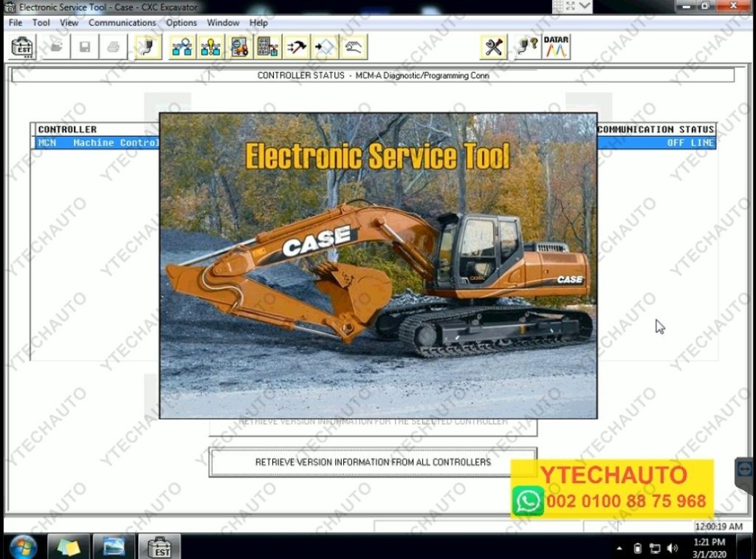Click the vehicle diagnostics toolbar icon
This screenshot has width=756, height=559.
[x=239, y=47]
